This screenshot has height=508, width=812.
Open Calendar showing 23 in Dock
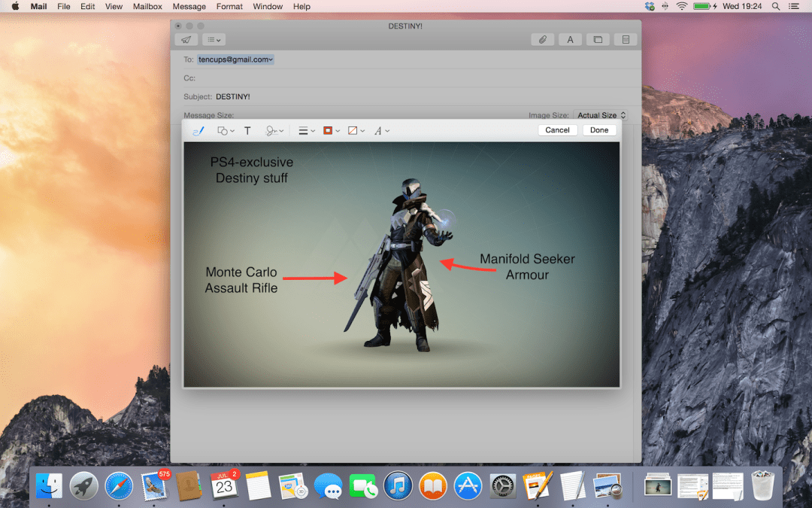224,487
